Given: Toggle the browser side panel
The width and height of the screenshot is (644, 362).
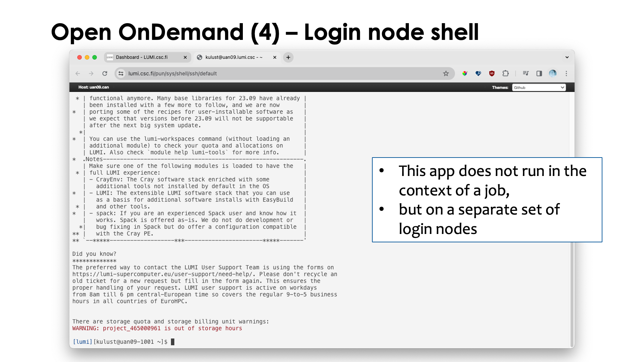Looking at the screenshot, I should click(x=539, y=73).
